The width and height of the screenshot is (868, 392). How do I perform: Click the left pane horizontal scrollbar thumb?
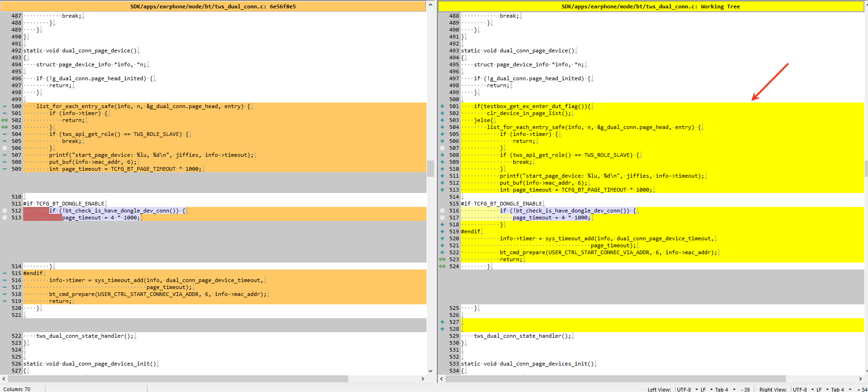click(178, 379)
